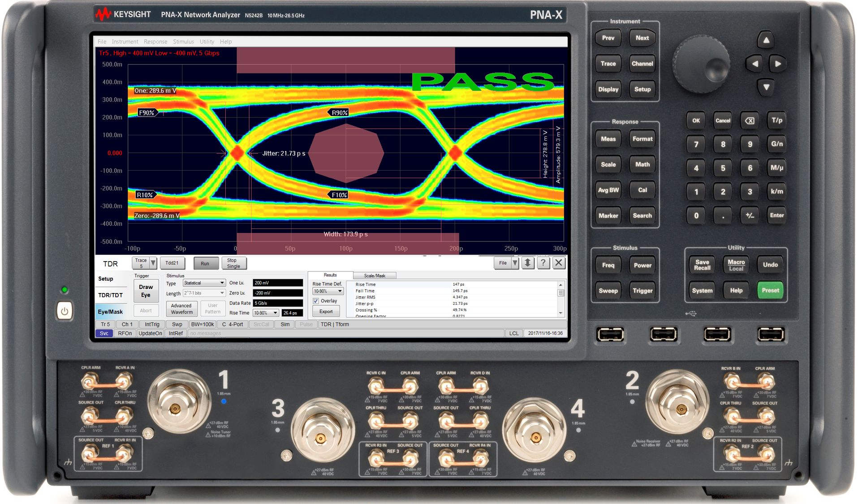Click the up-down arrow resize icon in TDR panel
Viewport: 858px width, 504px height.
pos(528,263)
